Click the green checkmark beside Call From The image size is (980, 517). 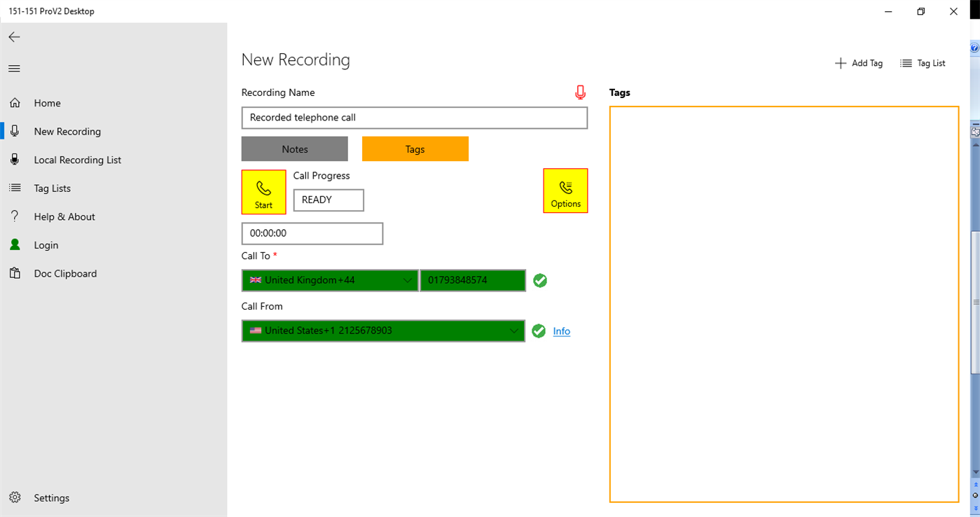tap(539, 331)
